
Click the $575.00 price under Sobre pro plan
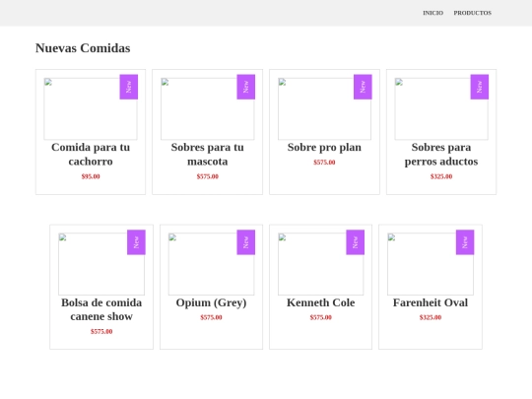tap(324, 163)
